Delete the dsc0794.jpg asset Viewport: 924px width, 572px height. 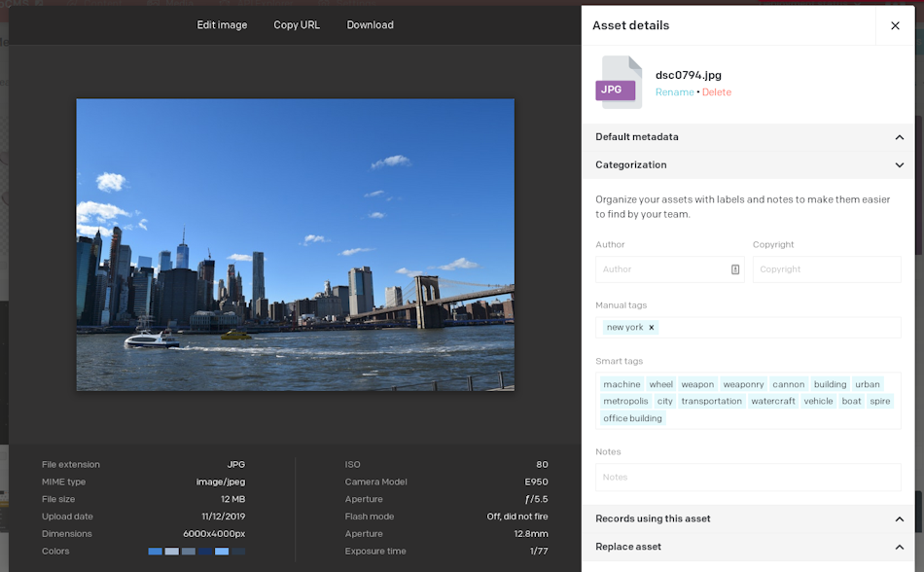(717, 91)
